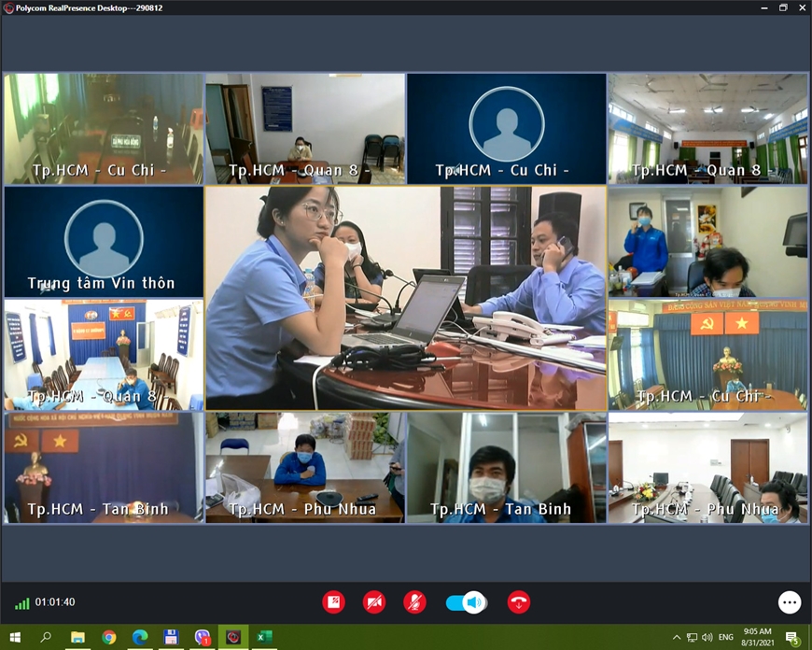Viewport: 812px width, 650px height.
Task: Click the Tp.HCM - Tan Binh masked man tile
Action: click(506, 468)
